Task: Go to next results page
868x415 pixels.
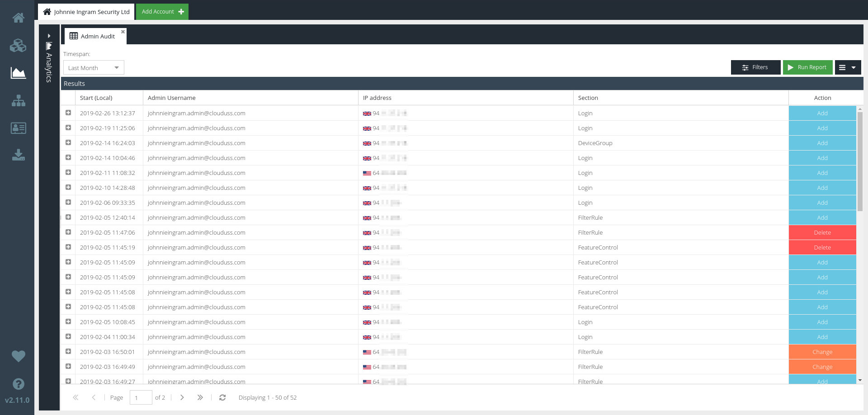Action: point(182,397)
